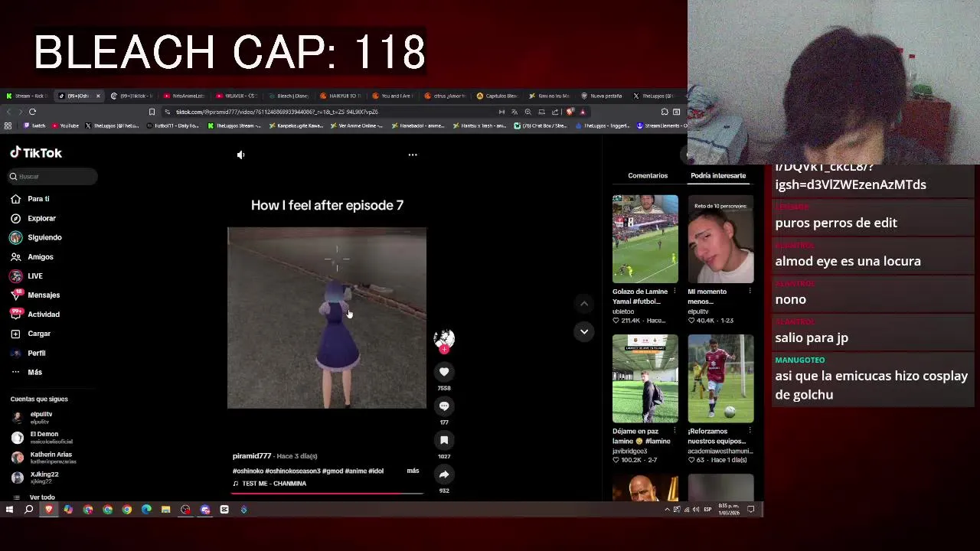
Task: Expand the video description with más
Action: [x=413, y=471]
